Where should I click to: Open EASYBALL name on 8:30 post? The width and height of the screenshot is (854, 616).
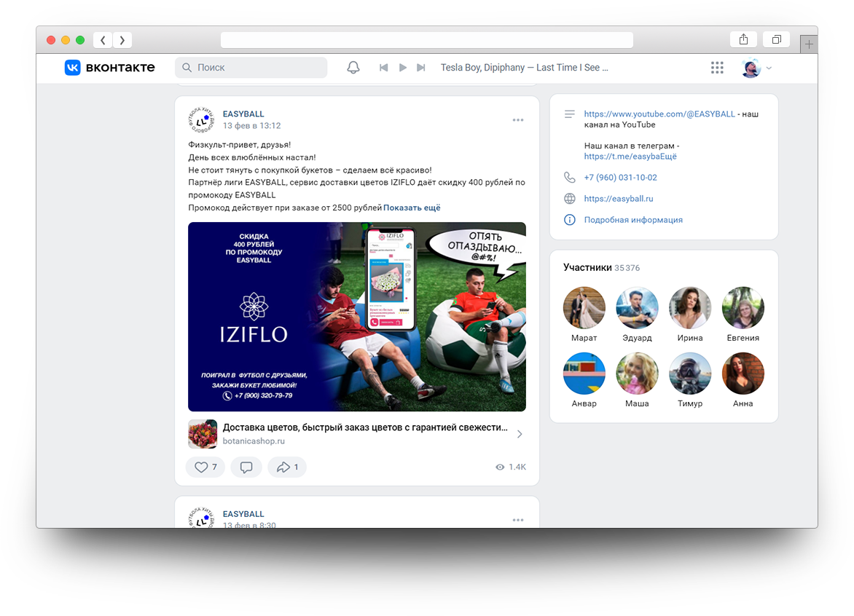243,513
